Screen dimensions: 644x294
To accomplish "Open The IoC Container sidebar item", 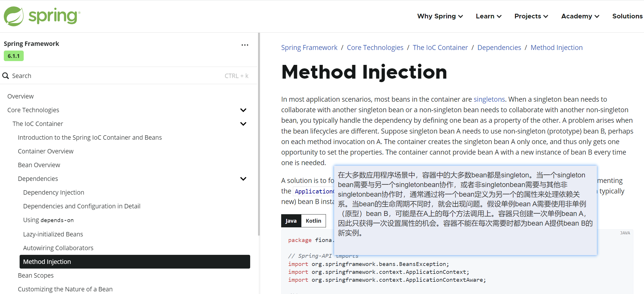I will (x=38, y=124).
